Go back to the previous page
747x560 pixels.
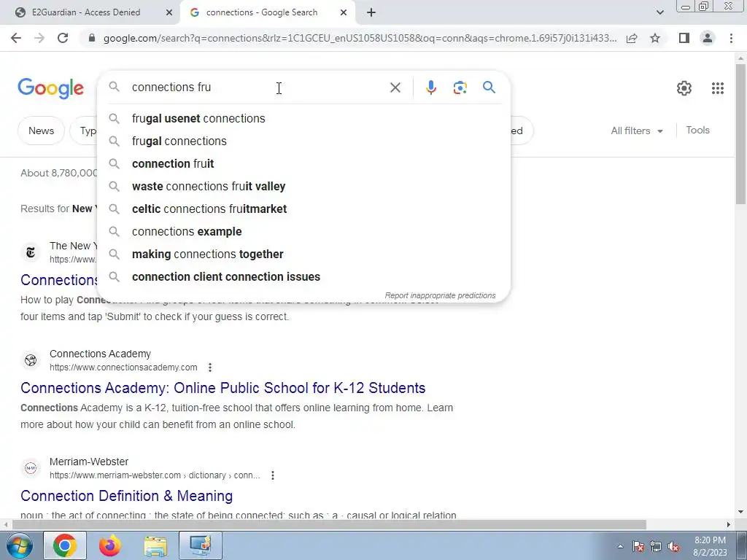click(x=16, y=38)
